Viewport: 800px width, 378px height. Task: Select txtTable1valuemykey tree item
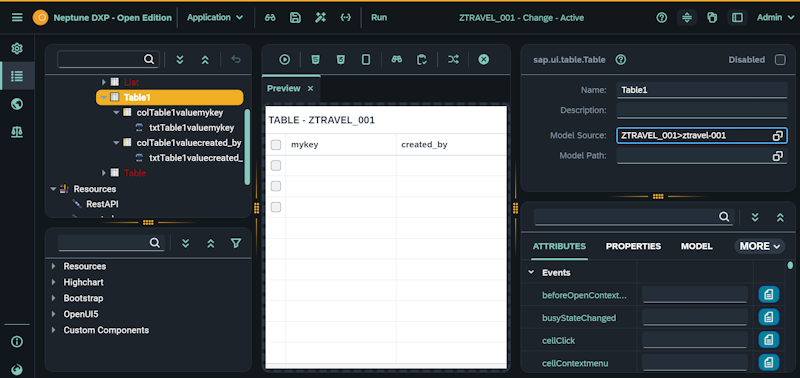191,128
